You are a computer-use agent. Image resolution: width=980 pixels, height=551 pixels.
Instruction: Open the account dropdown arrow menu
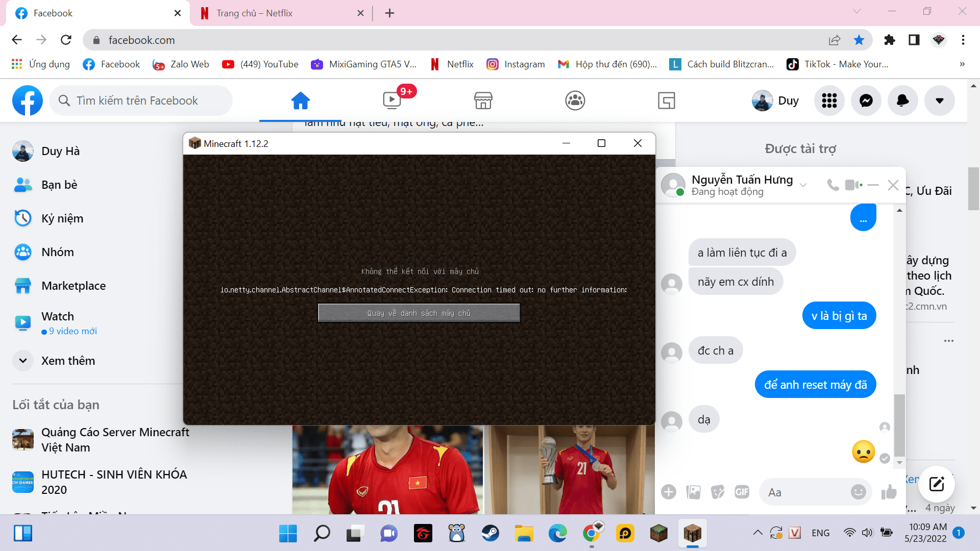pos(939,101)
